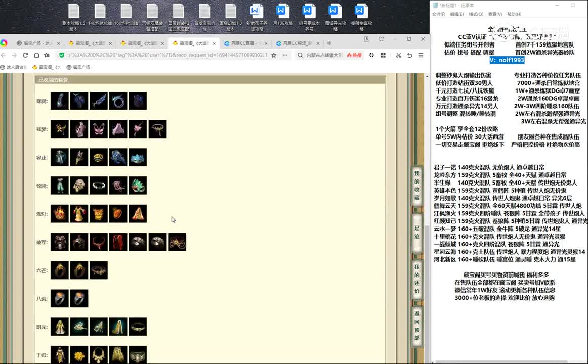
Task: Click the orange cone hat in the 燃灯 set
Action: pyautogui.click(x=138, y=214)
